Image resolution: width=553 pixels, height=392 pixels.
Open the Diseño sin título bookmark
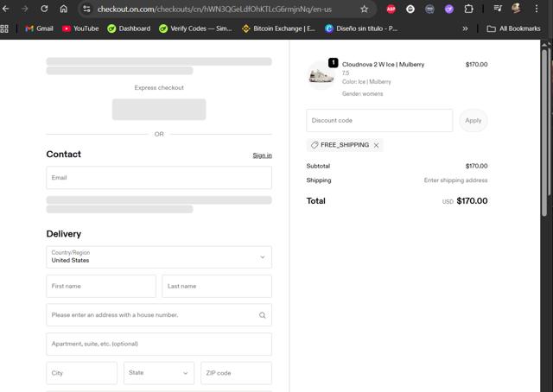pos(361,28)
